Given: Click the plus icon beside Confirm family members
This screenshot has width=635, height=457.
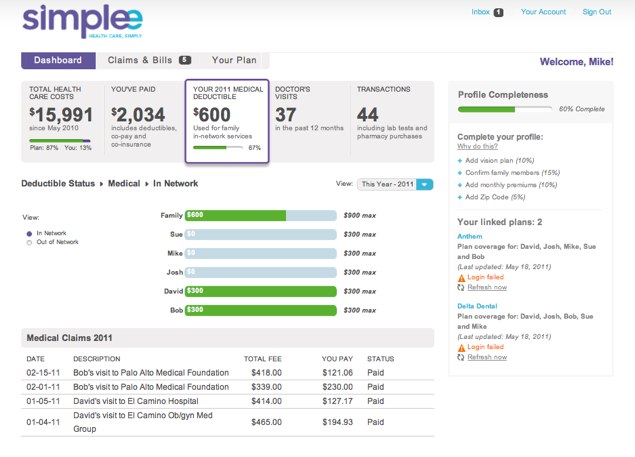Looking at the screenshot, I should [460, 173].
